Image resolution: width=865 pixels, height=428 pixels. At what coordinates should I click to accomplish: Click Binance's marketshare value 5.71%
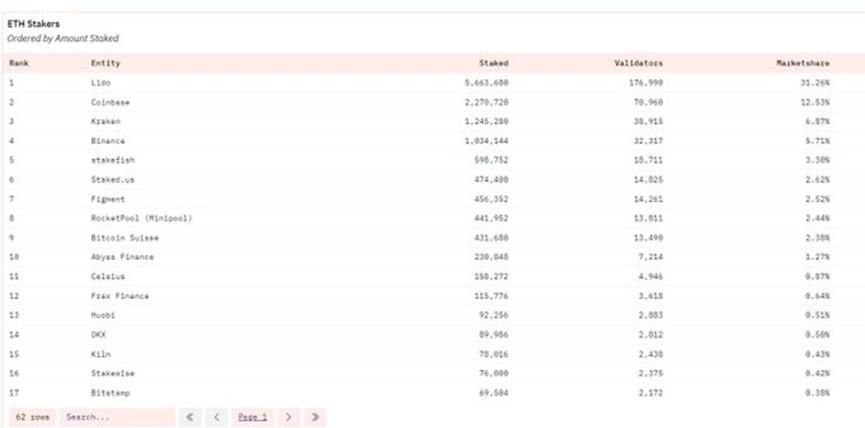[x=818, y=141]
